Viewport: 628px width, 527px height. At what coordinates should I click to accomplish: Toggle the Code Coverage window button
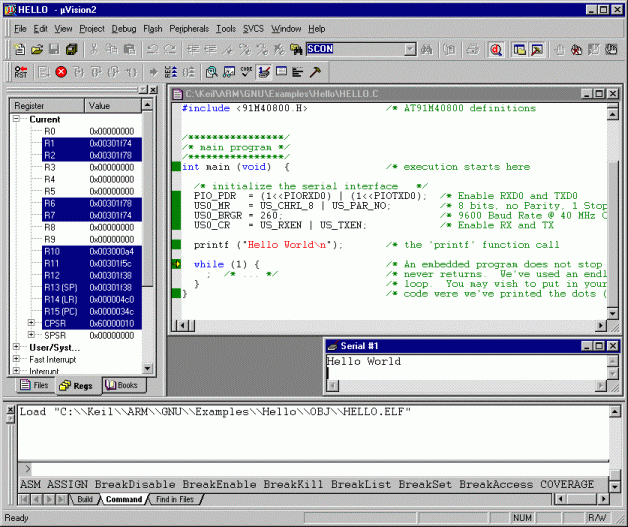tap(246, 72)
